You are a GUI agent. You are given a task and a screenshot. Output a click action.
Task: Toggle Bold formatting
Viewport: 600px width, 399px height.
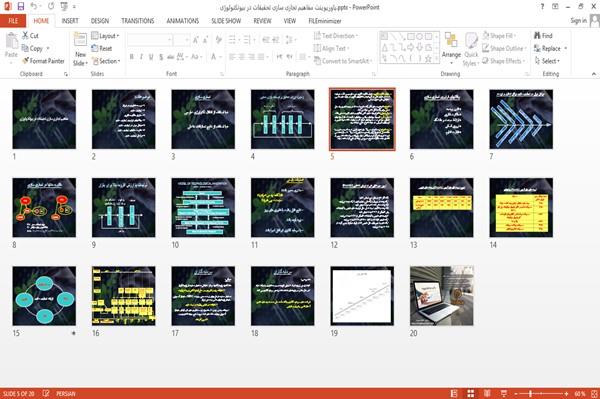pyautogui.click(x=132, y=57)
